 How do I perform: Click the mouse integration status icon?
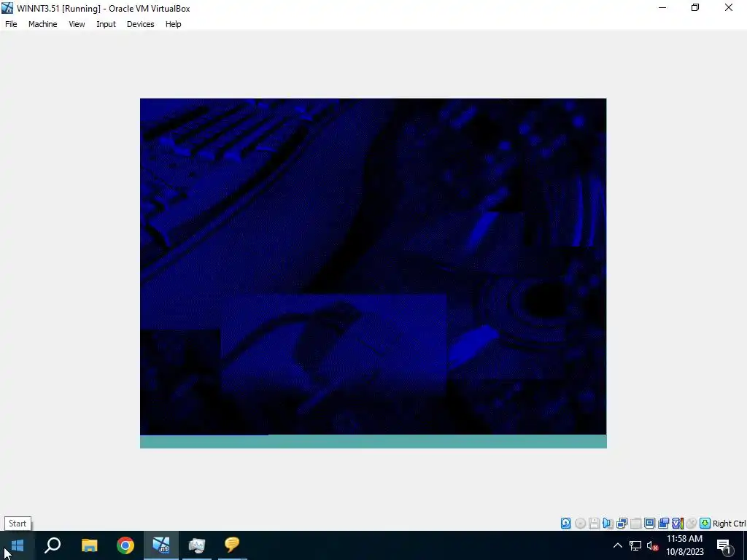[x=692, y=524]
